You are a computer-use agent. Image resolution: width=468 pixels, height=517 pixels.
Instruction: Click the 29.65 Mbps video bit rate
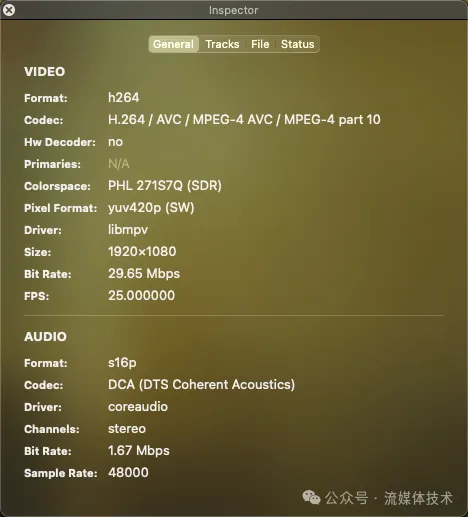point(144,274)
